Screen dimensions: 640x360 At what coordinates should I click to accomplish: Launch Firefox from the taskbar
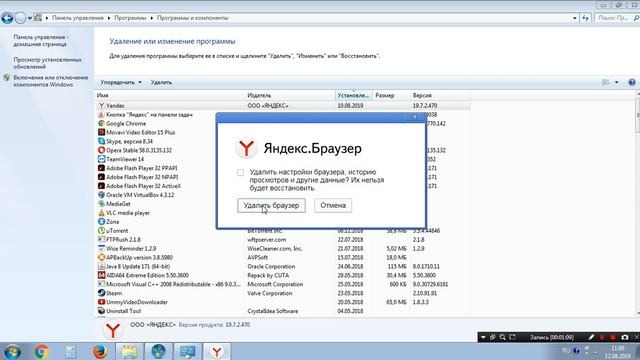pos(100,351)
